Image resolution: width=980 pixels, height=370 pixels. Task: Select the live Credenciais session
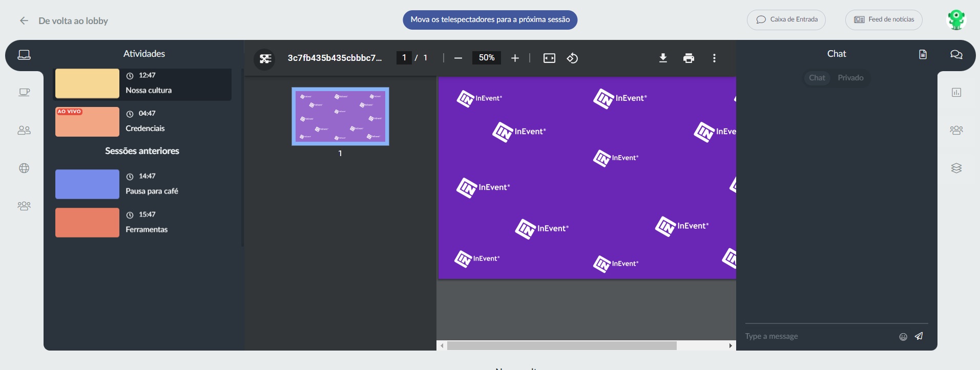click(x=142, y=122)
